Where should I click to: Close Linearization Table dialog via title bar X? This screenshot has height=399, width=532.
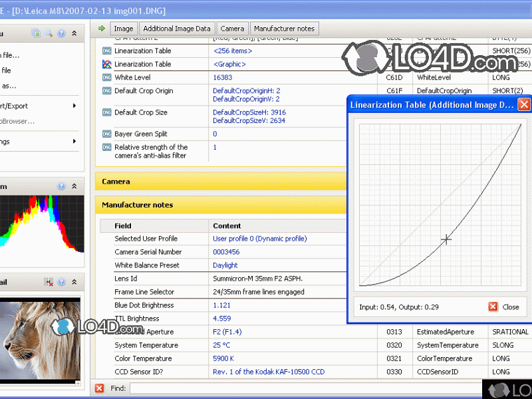click(x=523, y=104)
